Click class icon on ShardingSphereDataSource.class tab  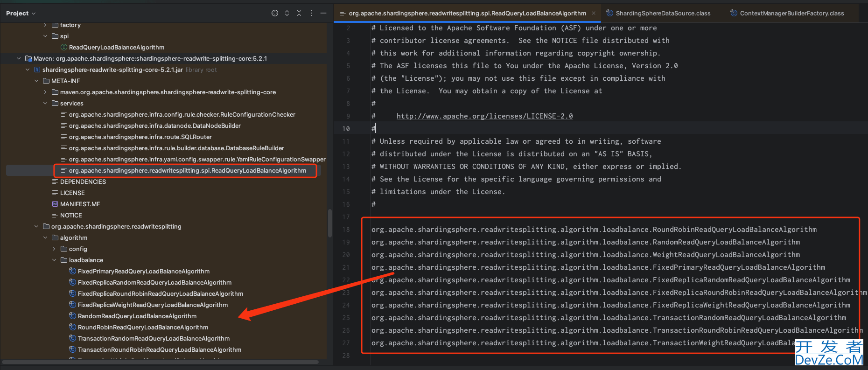609,13
